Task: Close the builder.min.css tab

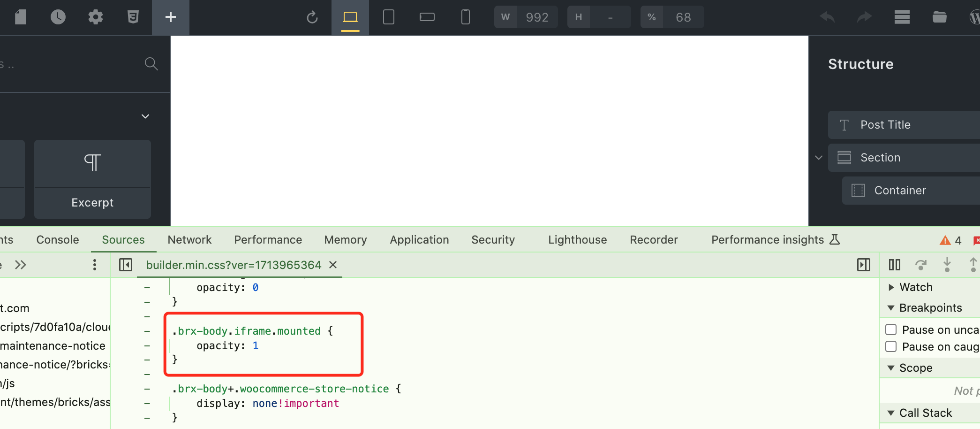Action: pyautogui.click(x=333, y=265)
